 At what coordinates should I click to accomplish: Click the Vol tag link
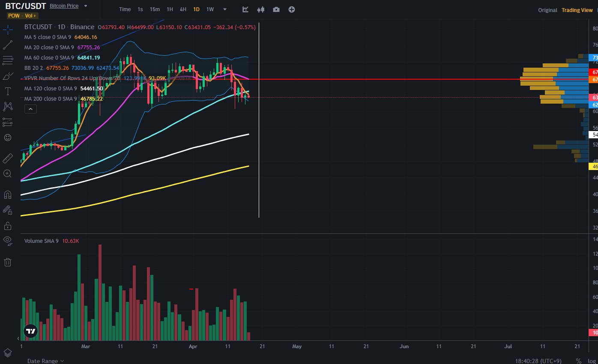point(31,16)
